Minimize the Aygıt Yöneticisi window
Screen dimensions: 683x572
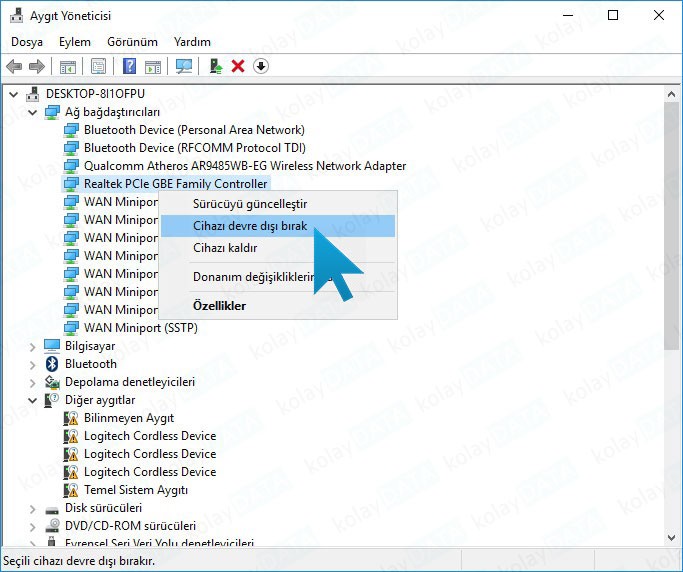pos(568,16)
